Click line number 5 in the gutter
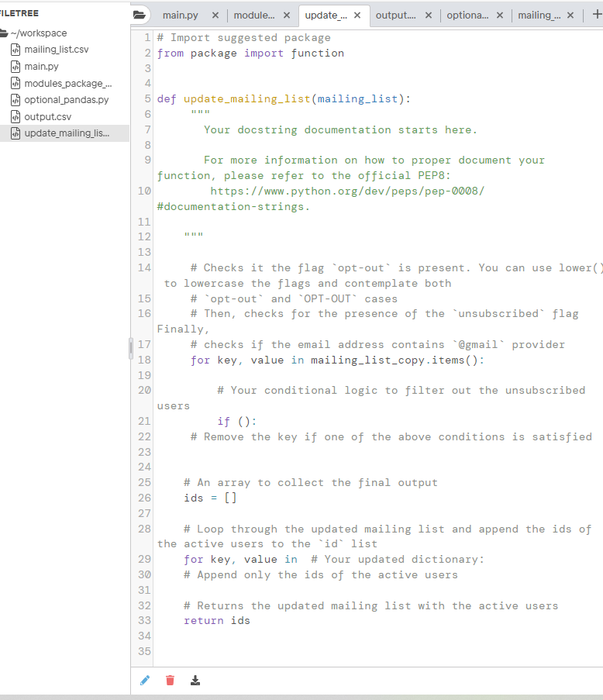Image resolution: width=603 pixels, height=700 pixels. pos(148,98)
